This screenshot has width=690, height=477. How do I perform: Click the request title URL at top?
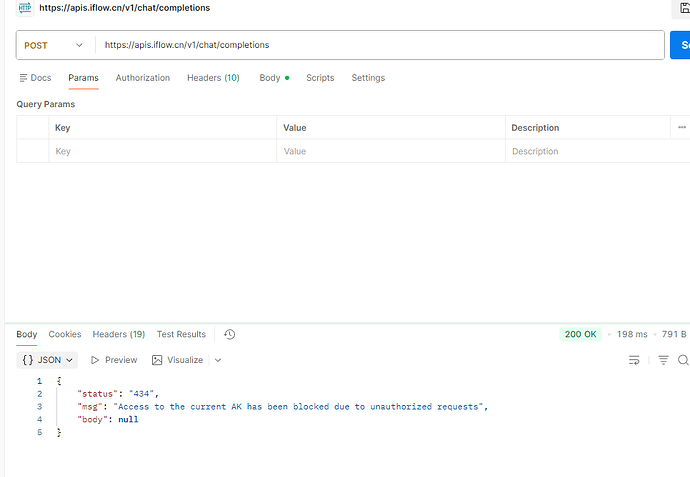(125, 8)
